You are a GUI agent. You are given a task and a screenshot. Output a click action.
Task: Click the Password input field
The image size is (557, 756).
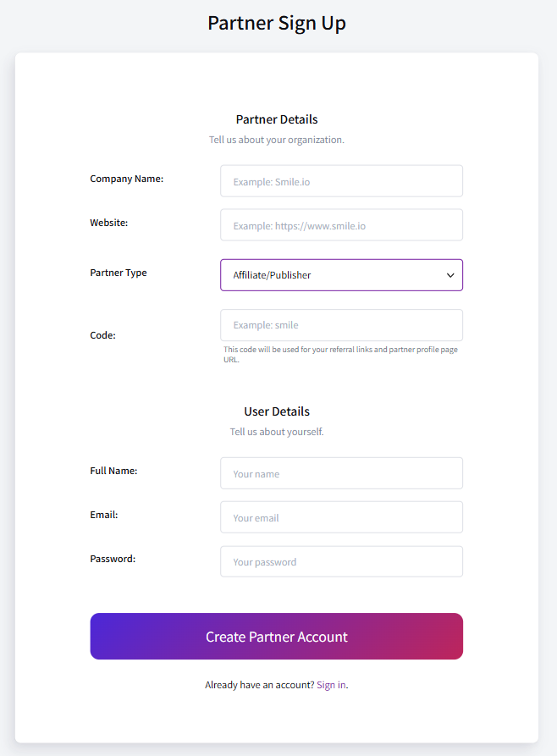(x=341, y=561)
